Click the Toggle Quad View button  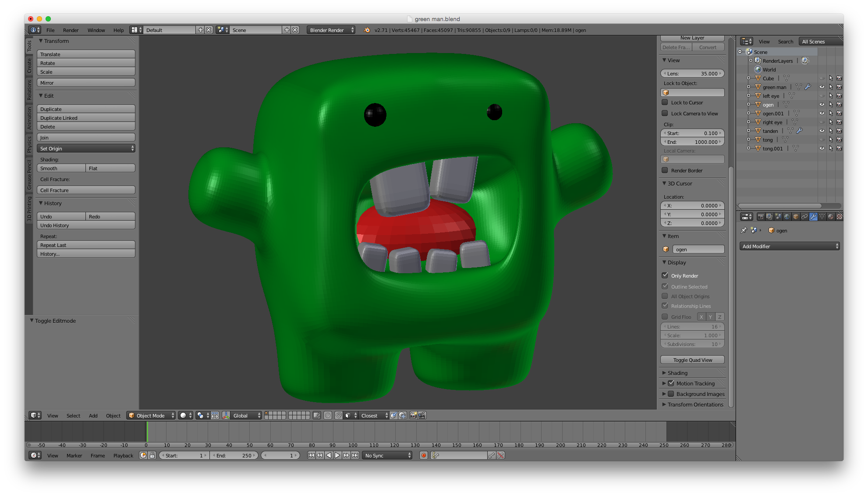(692, 360)
